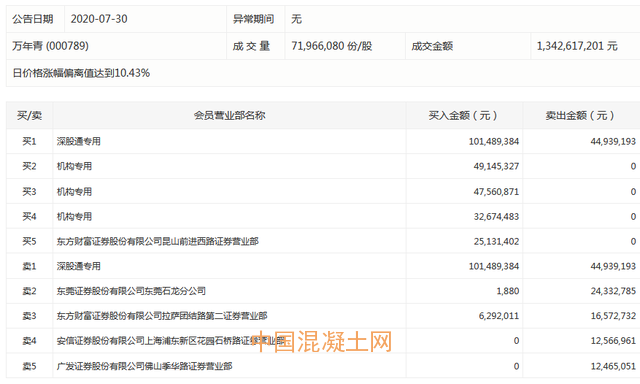Click buy amount 49,145,327 in 买2 row
640x384 pixels.
(x=496, y=166)
